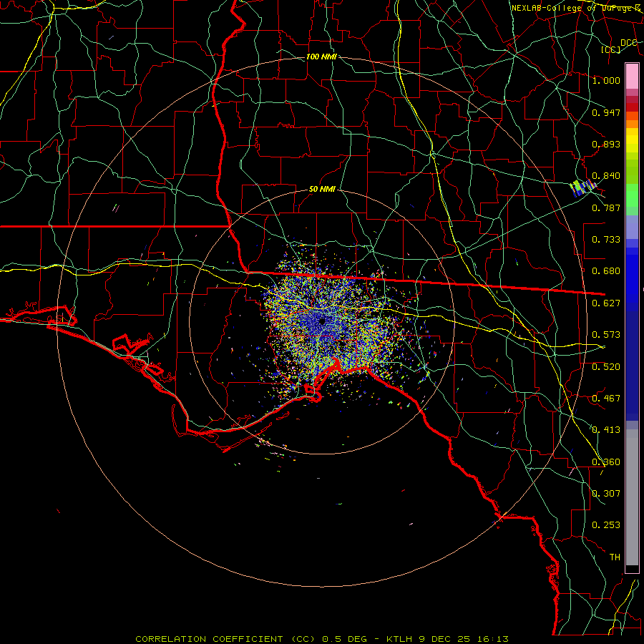The image size is (644, 644).
Task: Click the DCC [CC] legend title
Action: (x=620, y=46)
